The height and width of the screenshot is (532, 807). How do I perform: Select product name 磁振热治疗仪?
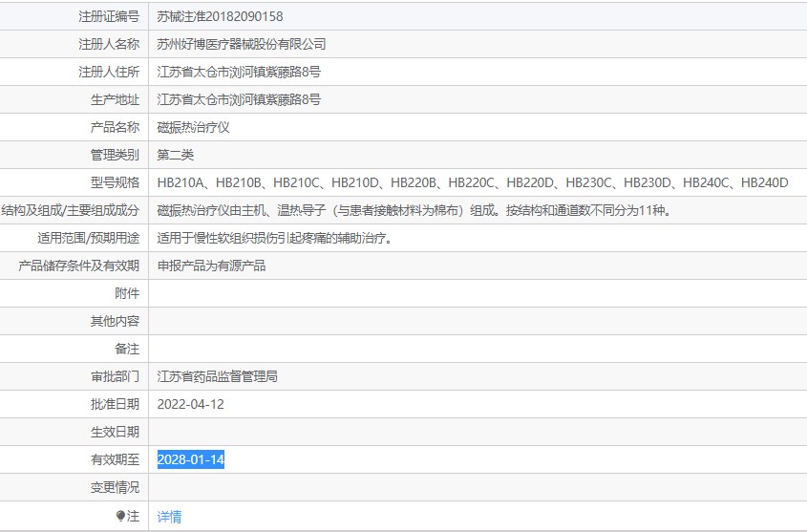pyautogui.click(x=193, y=127)
